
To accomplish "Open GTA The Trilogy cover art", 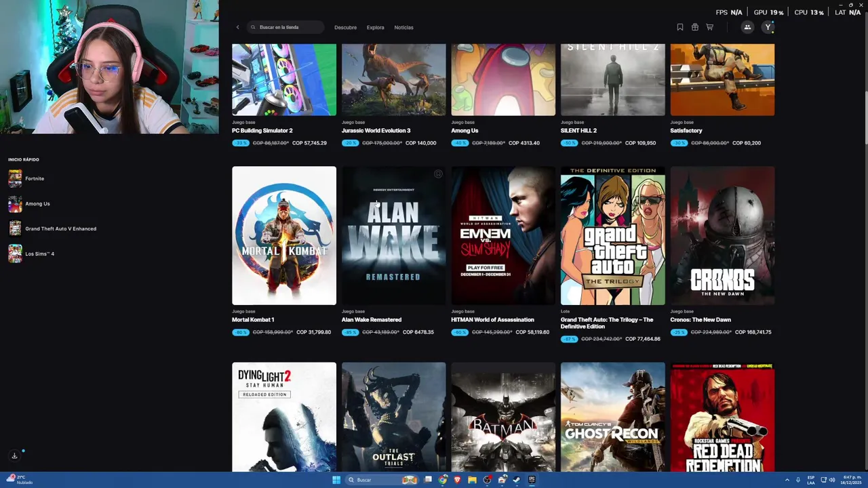I will [x=613, y=236].
